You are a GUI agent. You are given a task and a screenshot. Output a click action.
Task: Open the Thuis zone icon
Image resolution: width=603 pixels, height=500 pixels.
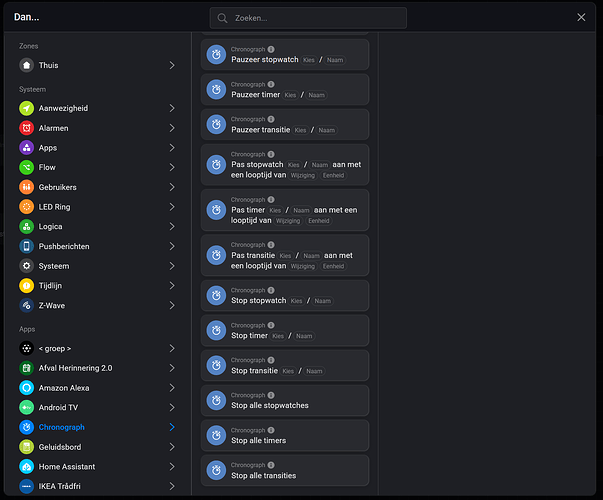tap(27, 65)
